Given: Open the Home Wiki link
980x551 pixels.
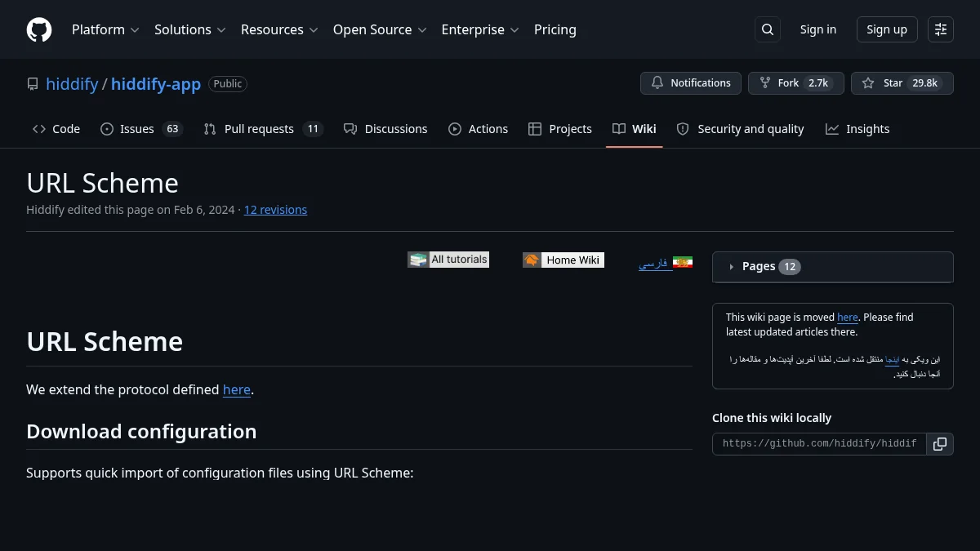Looking at the screenshot, I should click(x=563, y=260).
